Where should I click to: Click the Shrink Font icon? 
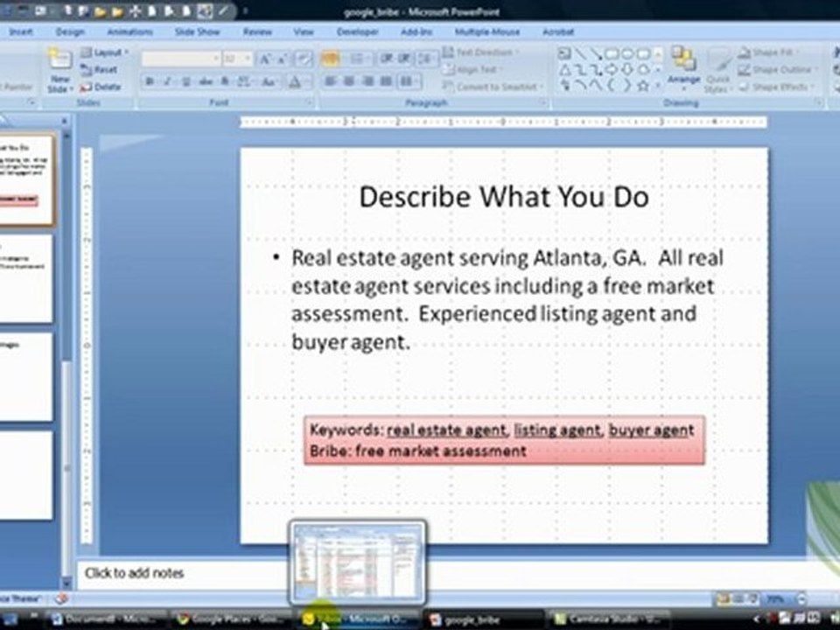(282, 59)
